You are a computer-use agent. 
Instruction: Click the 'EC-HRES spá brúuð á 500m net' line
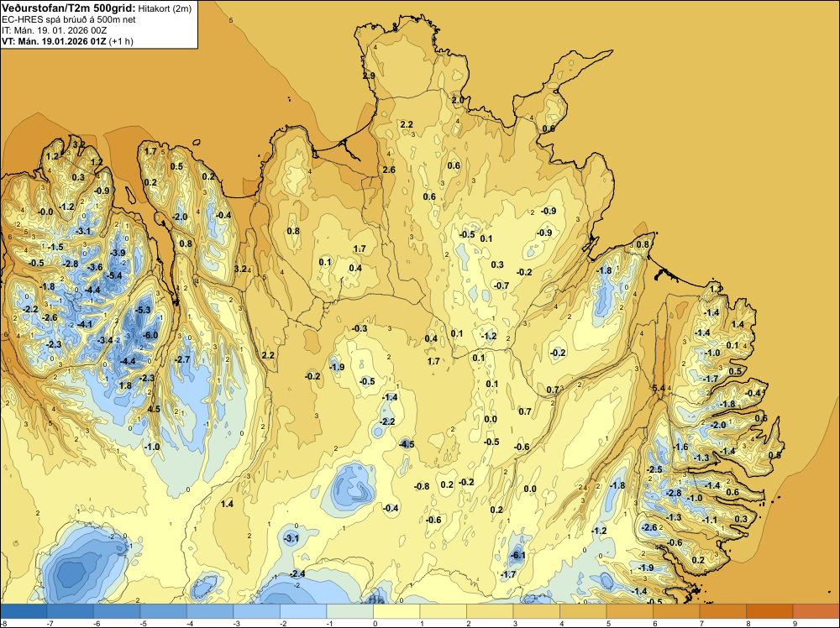point(69,20)
